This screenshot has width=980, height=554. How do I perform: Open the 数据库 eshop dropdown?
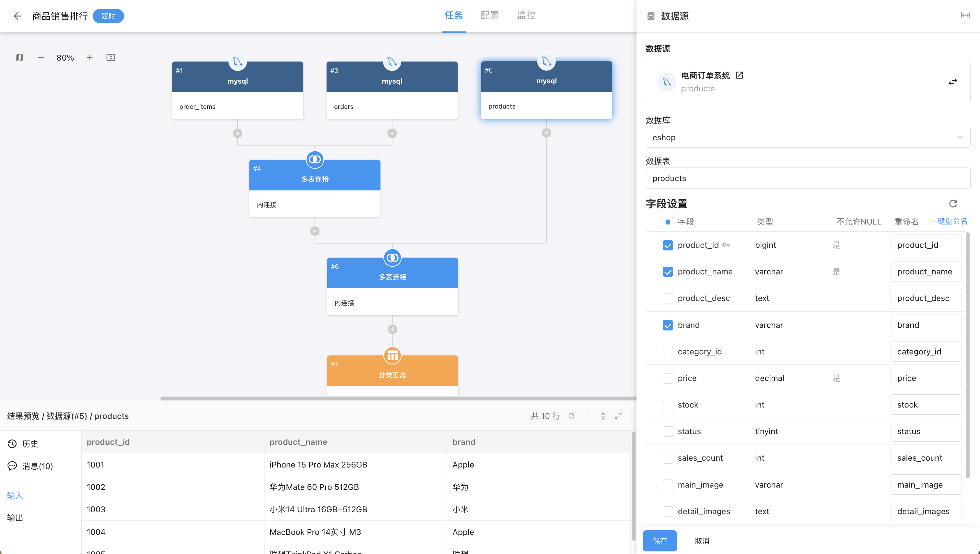point(807,137)
